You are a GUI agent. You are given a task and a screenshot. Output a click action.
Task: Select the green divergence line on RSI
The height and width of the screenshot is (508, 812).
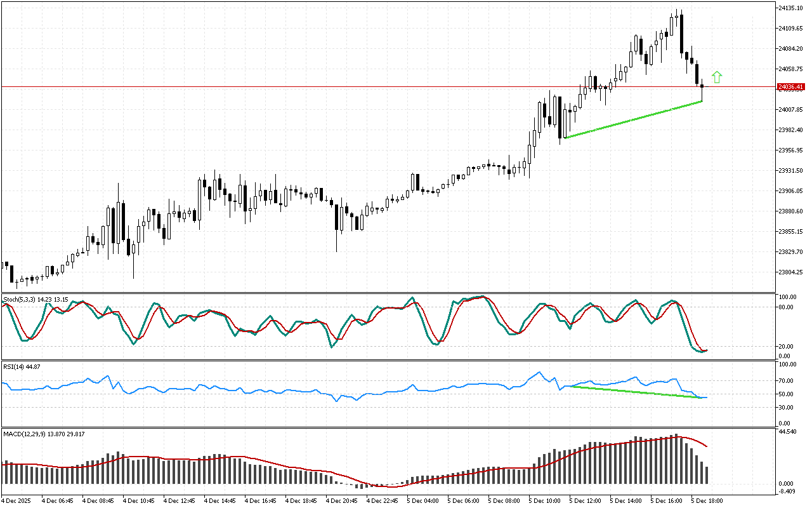point(634,392)
